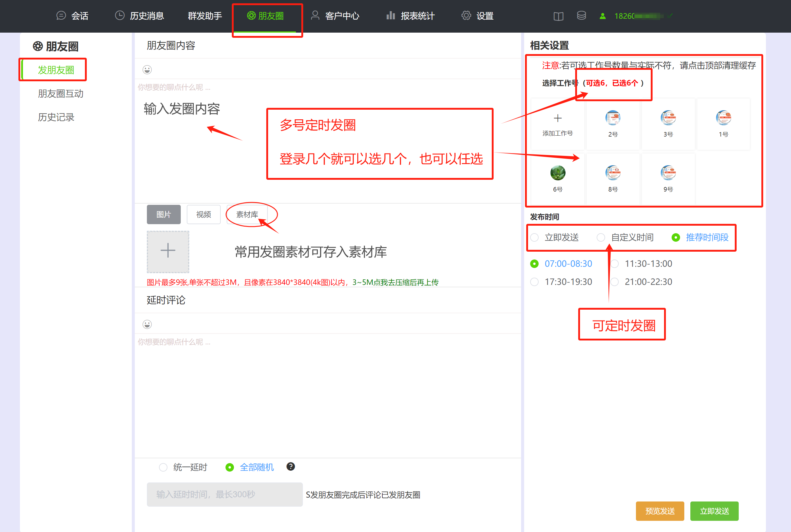Click the help question mark icon

[x=290, y=466]
